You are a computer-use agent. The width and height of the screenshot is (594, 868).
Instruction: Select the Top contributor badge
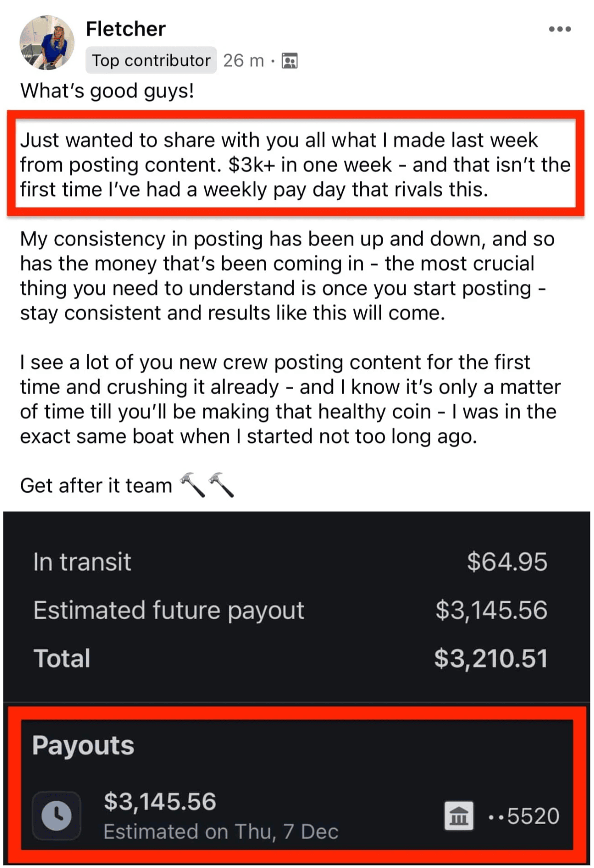click(x=151, y=60)
